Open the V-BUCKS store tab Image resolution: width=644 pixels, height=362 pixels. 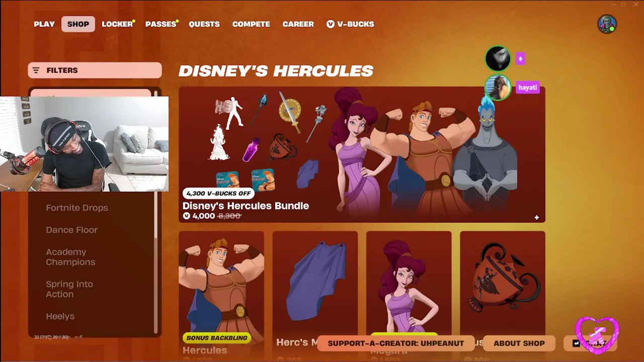350,24
